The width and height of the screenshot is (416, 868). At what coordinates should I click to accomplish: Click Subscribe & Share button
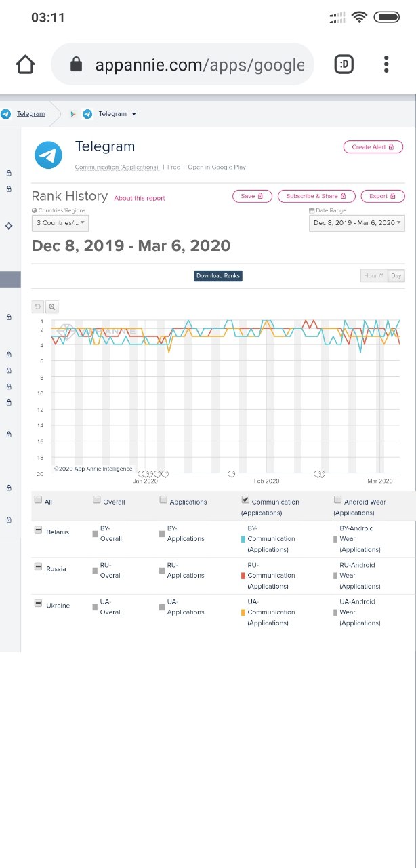point(316,196)
